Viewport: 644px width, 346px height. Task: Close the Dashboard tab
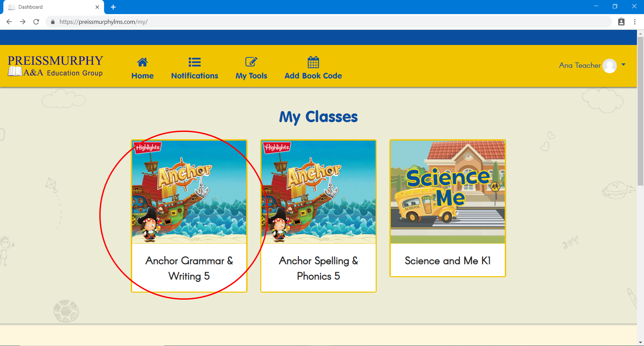[97, 7]
